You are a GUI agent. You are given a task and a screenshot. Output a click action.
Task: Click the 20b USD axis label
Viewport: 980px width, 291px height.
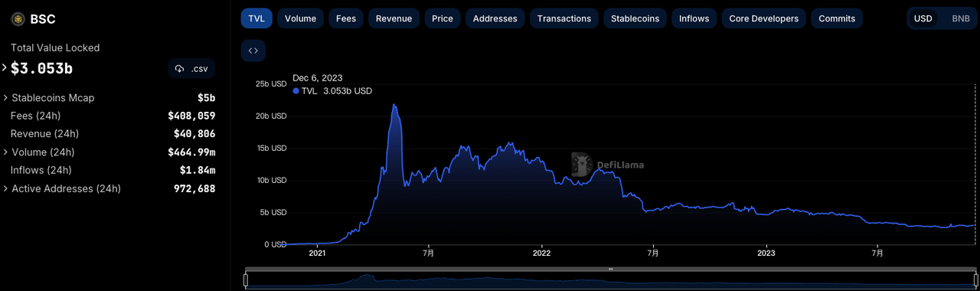pyautogui.click(x=271, y=116)
